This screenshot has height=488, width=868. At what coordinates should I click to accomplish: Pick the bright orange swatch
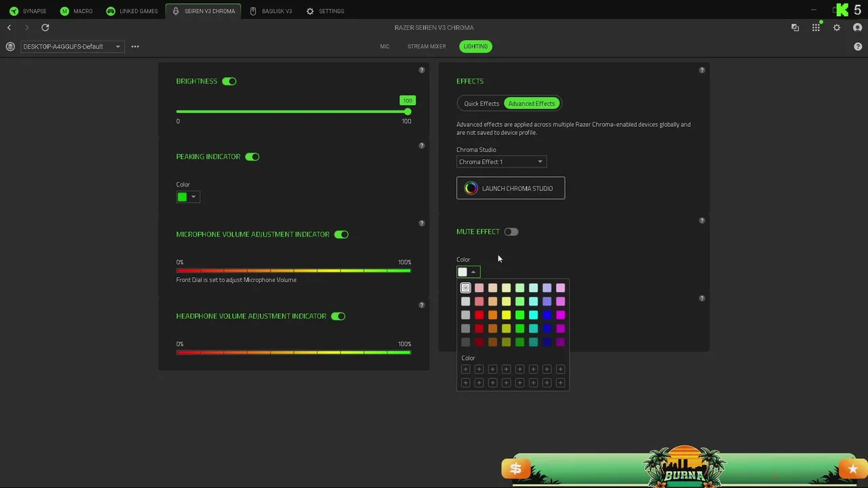[492, 315]
